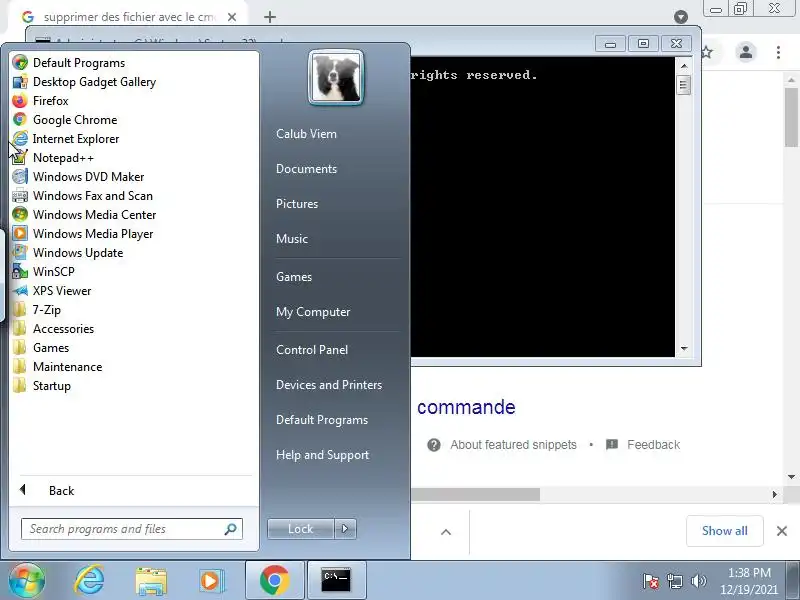800x600 pixels.
Task: Open My Computer
Action: pos(313,312)
